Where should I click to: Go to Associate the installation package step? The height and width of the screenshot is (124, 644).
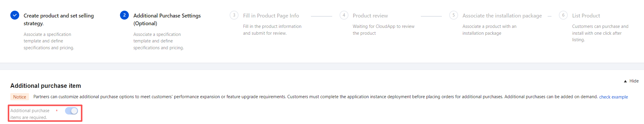[x=502, y=16]
